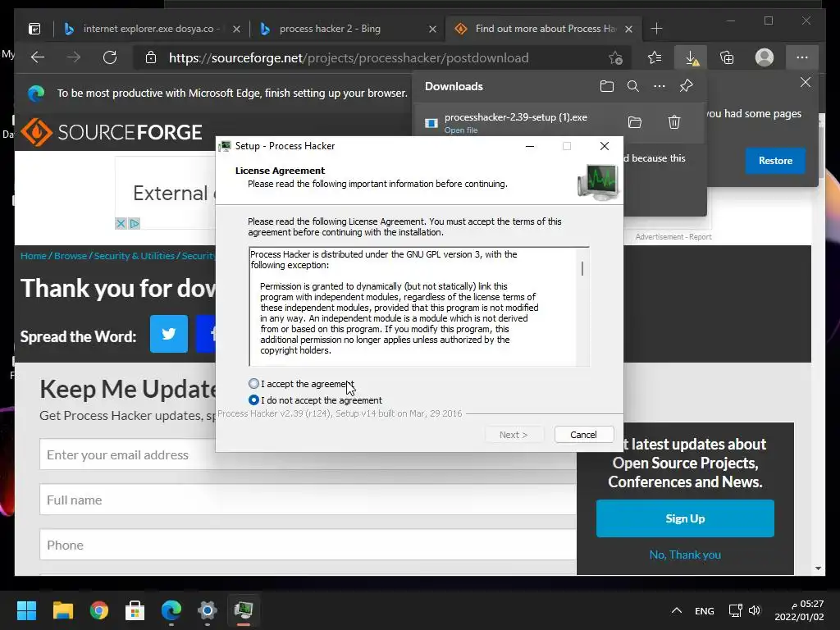Click the Phone field
Screen dimensions: 840x630
(308, 545)
